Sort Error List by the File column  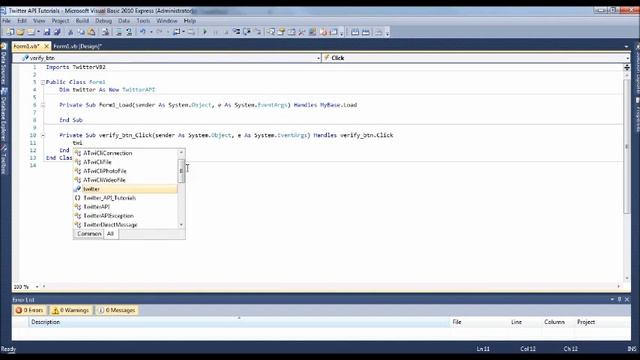pyautogui.click(x=479, y=322)
